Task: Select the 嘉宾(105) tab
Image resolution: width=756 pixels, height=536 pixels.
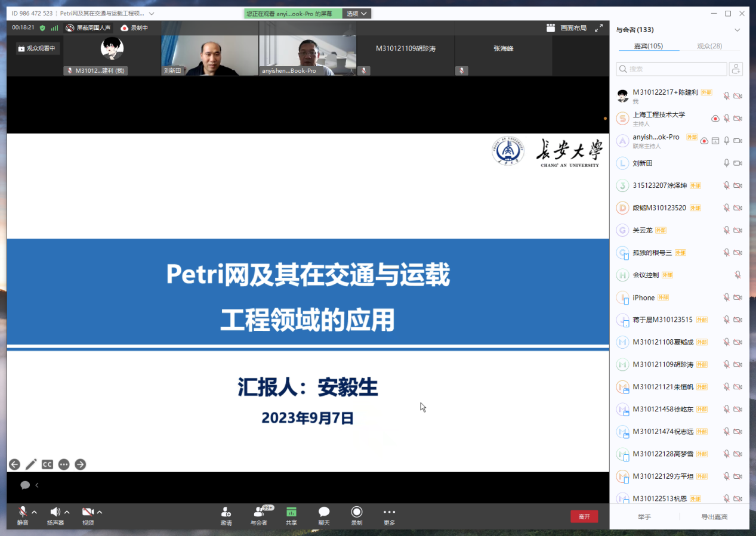Action: click(649, 46)
